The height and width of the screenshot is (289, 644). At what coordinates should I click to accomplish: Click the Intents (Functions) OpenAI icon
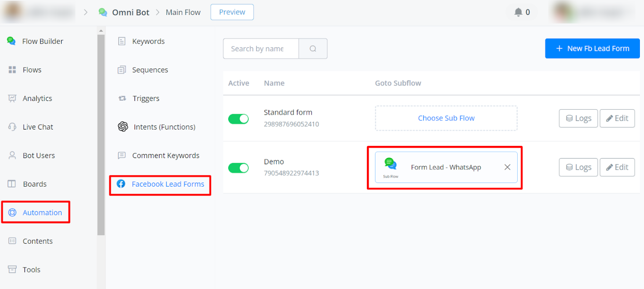pyautogui.click(x=123, y=127)
